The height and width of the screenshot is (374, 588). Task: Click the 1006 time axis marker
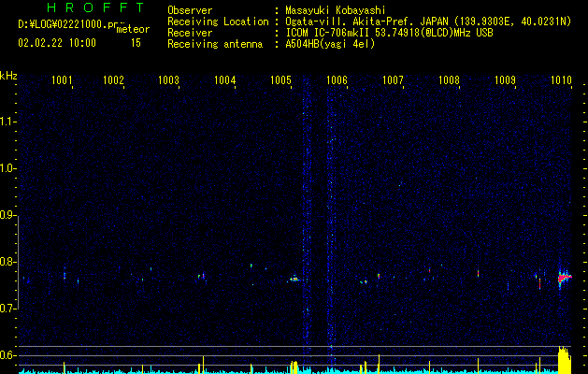(x=337, y=80)
